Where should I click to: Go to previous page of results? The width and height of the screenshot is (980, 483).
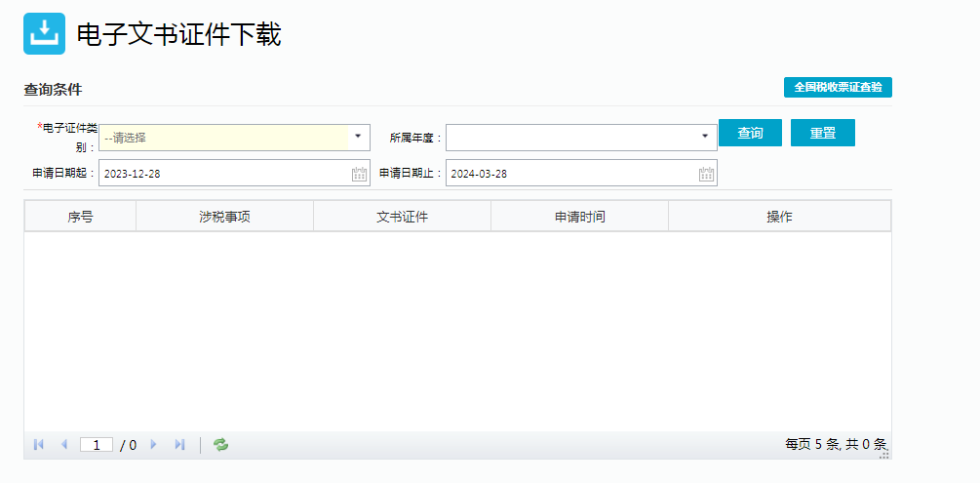(x=64, y=445)
